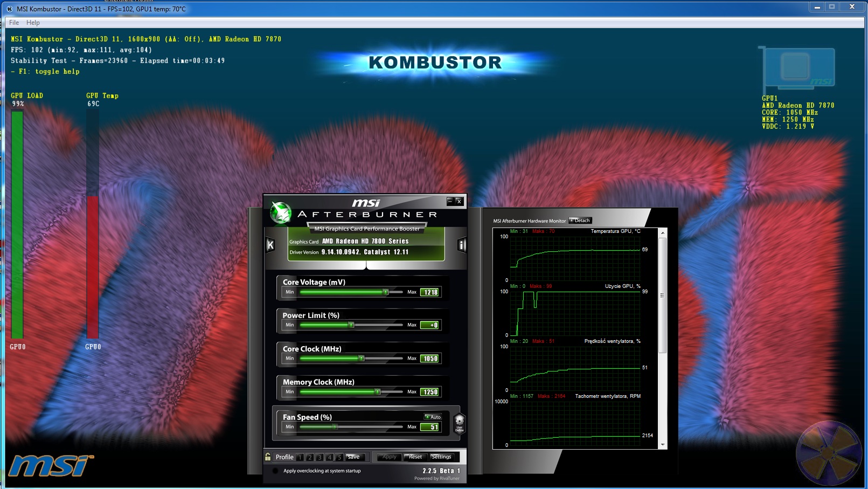Minimize the MSI Afterburner skin window

[450, 201]
